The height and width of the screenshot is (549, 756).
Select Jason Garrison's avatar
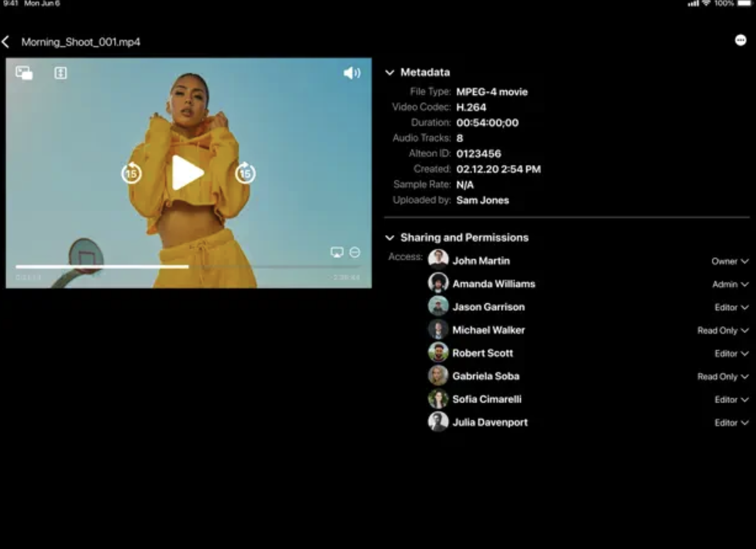pyautogui.click(x=438, y=307)
